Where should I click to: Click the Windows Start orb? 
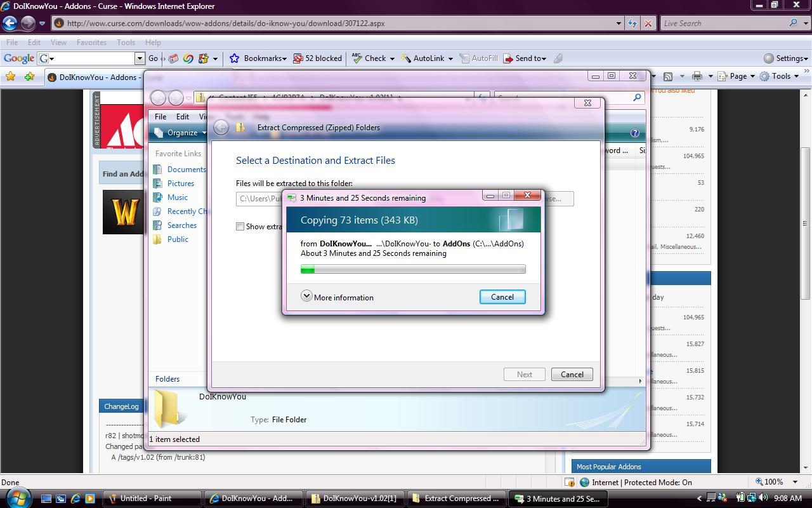[x=17, y=497]
